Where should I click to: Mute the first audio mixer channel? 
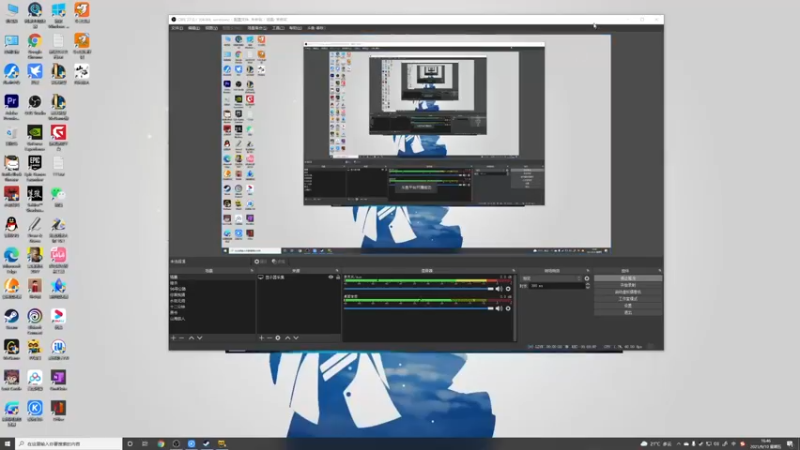pyautogui.click(x=499, y=289)
